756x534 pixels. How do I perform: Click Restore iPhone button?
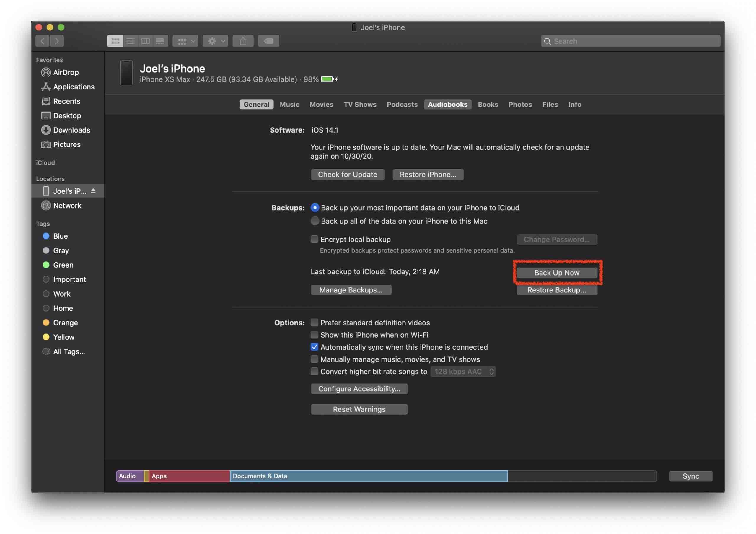tap(428, 175)
